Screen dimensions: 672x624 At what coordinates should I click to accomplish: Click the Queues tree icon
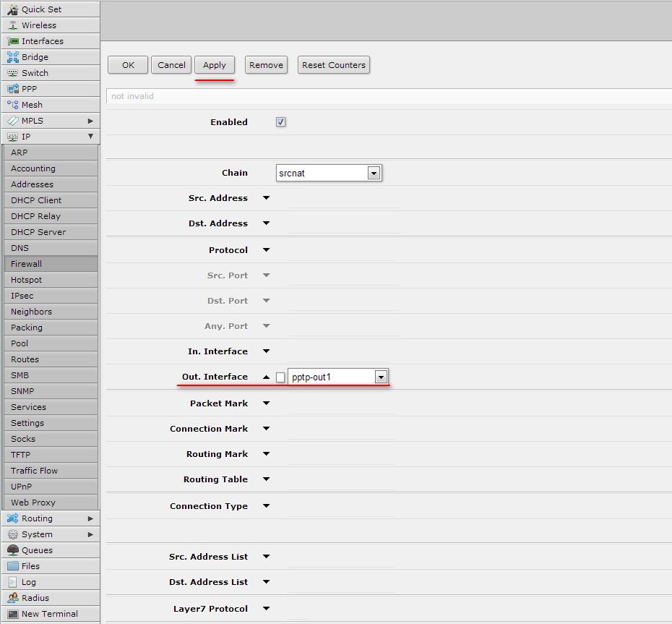13,550
